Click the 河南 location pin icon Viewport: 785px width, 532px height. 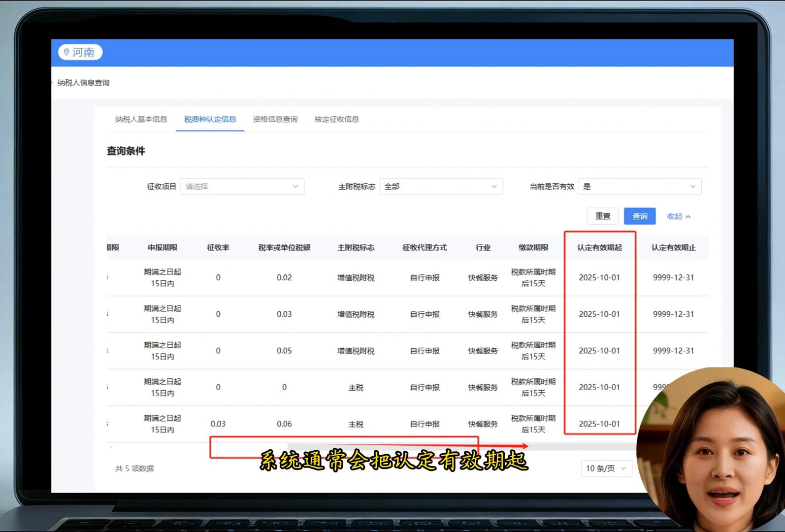66,52
